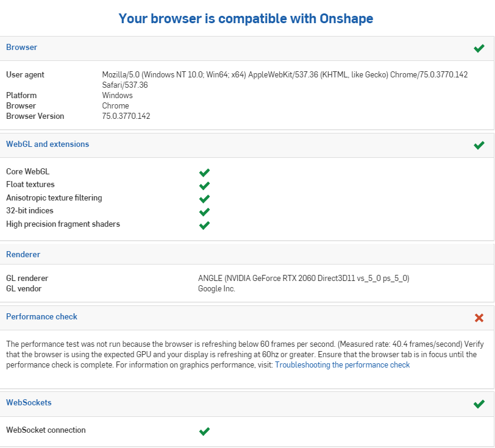Viewport: 495px width, 448px height.
Task: Open the Troubleshooting the performance check link
Action: [342, 365]
